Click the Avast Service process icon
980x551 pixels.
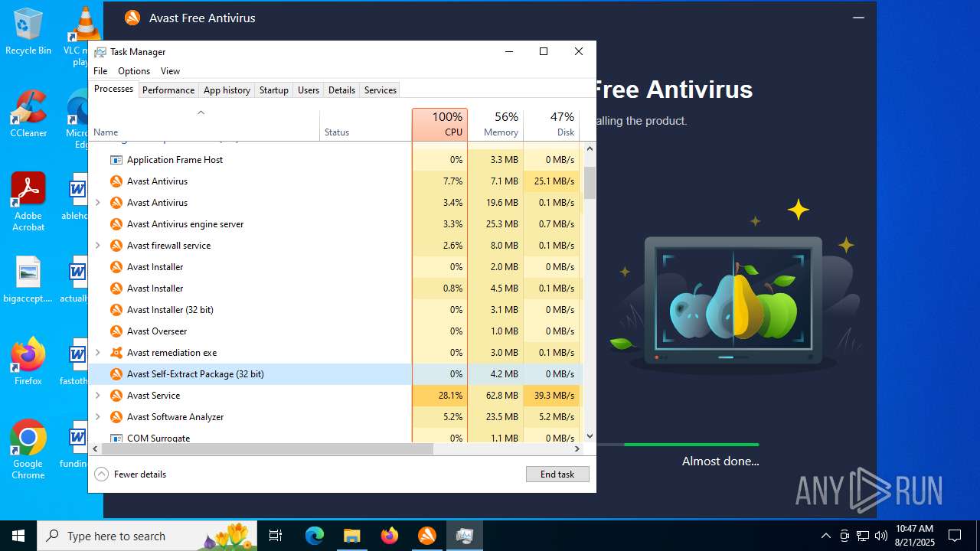click(x=116, y=396)
